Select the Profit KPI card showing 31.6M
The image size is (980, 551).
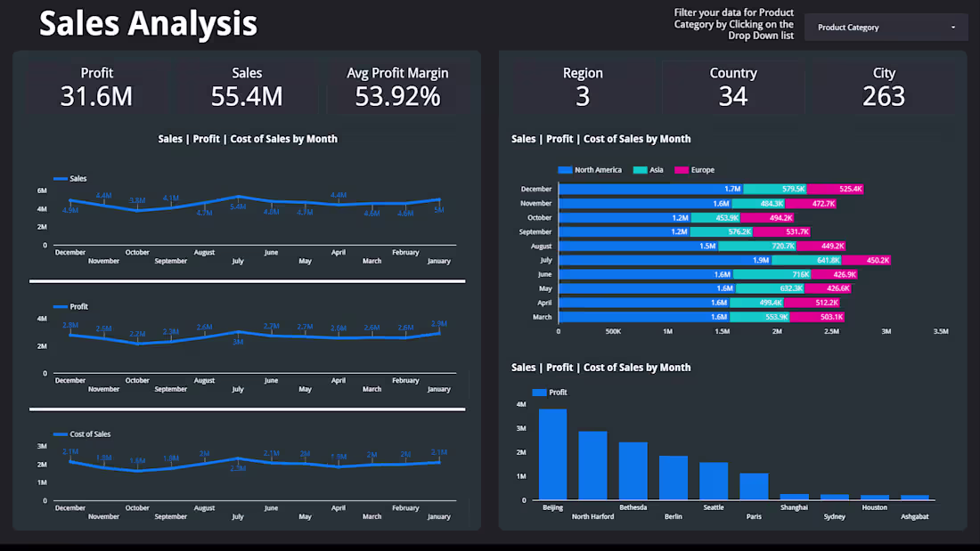pyautogui.click(x=96, y=86)
